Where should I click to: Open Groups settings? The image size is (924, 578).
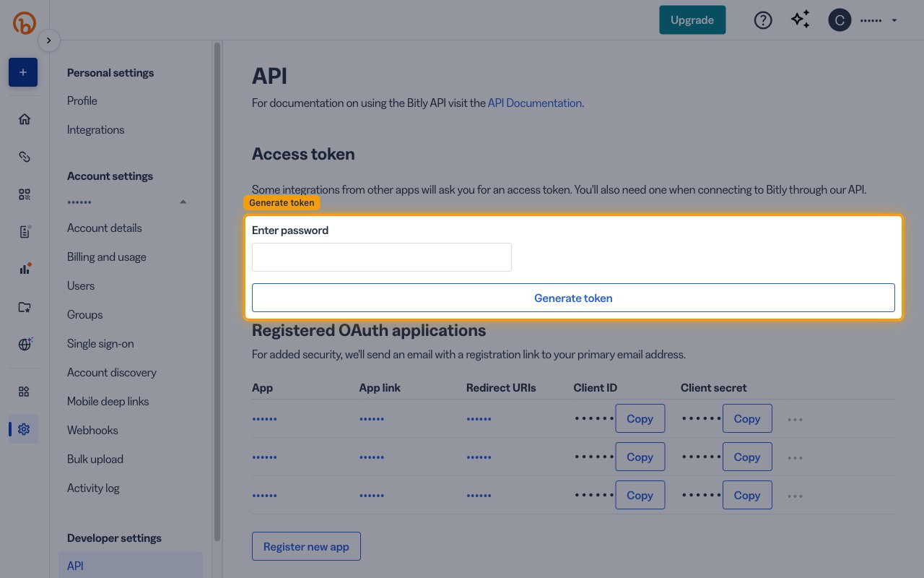click(85, 314)
